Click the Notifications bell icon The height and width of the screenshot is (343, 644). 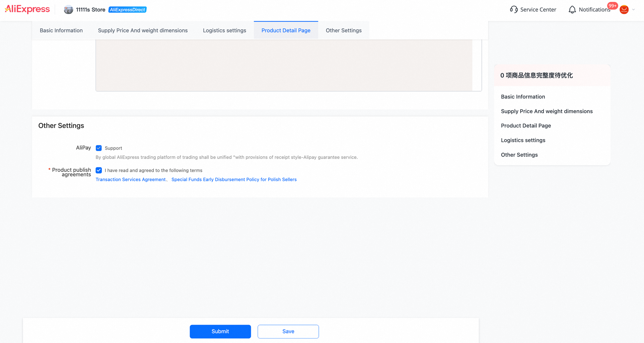coord(572,10)
